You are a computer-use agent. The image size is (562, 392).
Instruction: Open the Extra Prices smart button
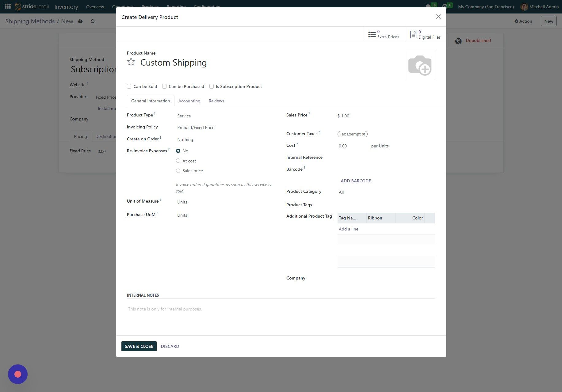tap(384, 34)
